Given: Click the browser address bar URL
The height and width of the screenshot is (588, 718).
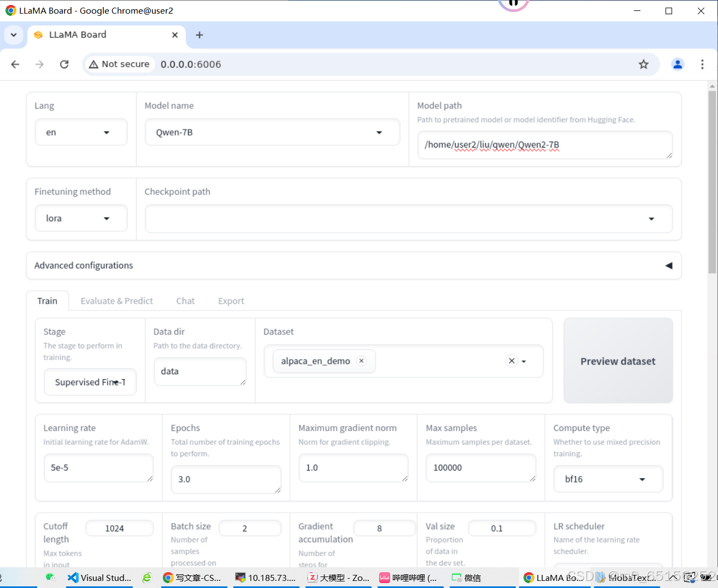Looking at the screenshot, I should tap(191, 64).
